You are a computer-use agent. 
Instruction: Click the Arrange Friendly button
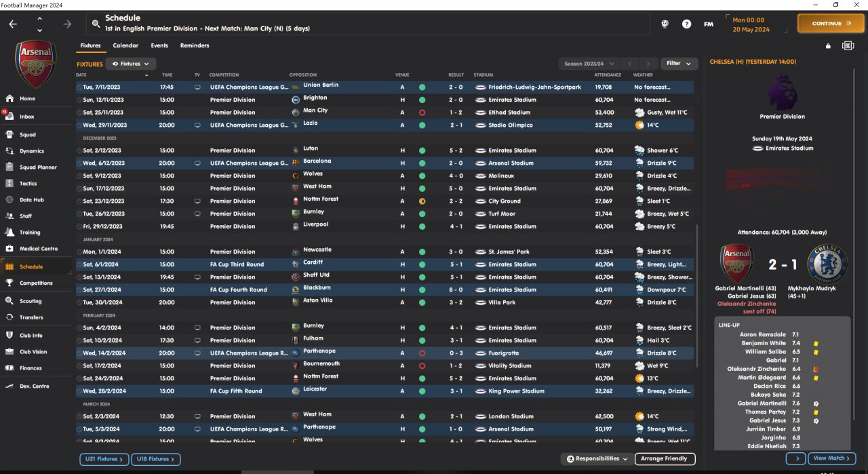pyautogui.click(x=665, y=459)
